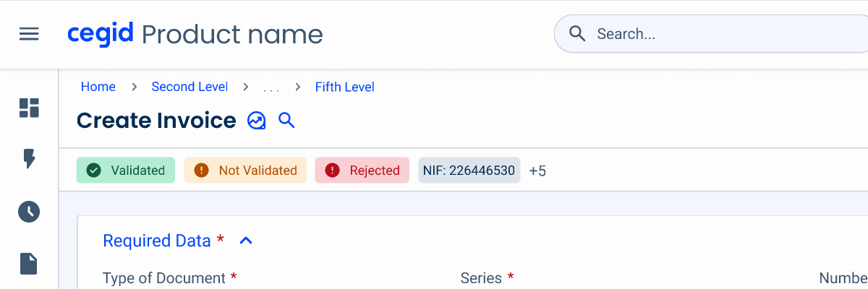This screenshot has width=868, height=289.
Task: Select the red Rejected status chip
Action: click(x=362, y=171)
